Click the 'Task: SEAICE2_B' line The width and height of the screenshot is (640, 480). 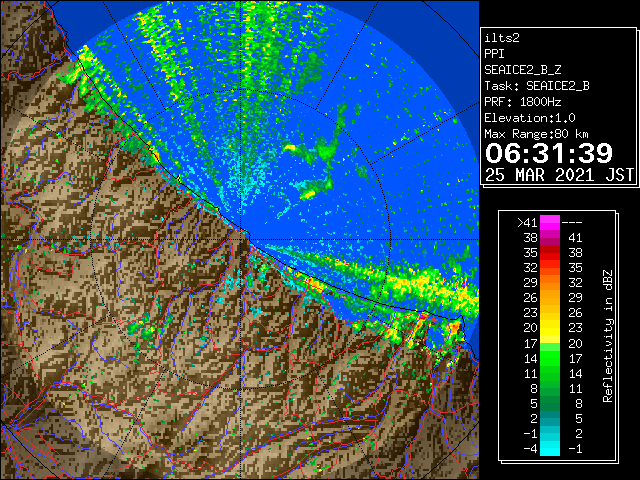pyautogui.click(x=537, y=86)
